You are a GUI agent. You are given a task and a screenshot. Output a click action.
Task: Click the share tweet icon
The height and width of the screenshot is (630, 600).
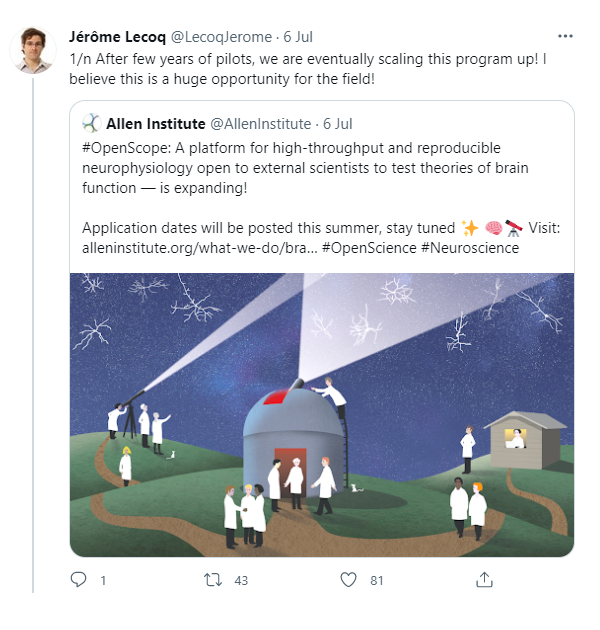(x=484, y=580)
